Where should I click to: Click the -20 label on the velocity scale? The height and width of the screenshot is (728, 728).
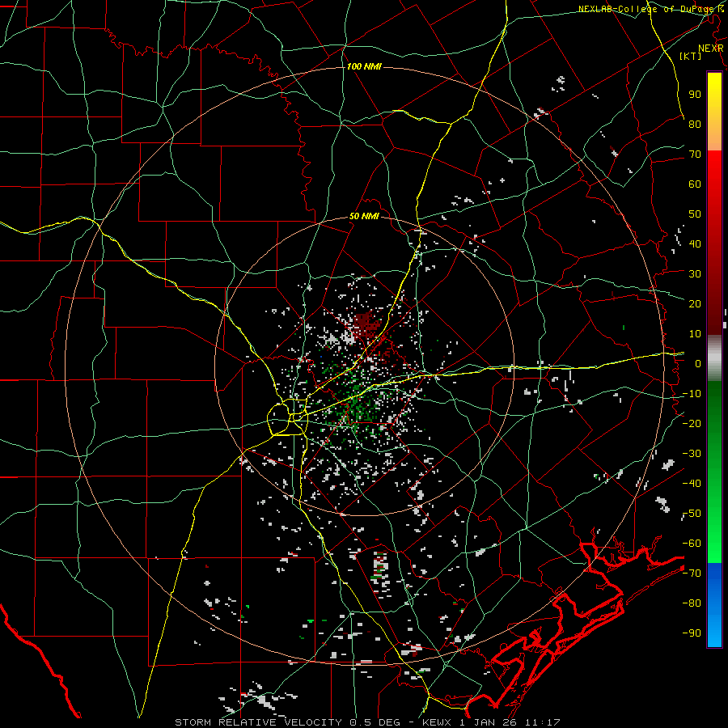(692, 423)
